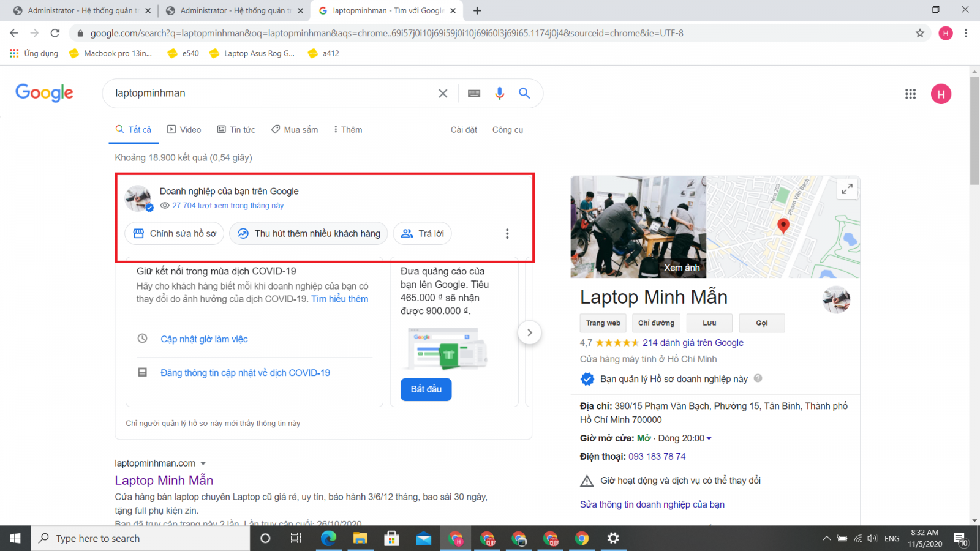Viewport: 980px width, 551px height.
Task: Click the Lưu button
Action: (709, 323)
